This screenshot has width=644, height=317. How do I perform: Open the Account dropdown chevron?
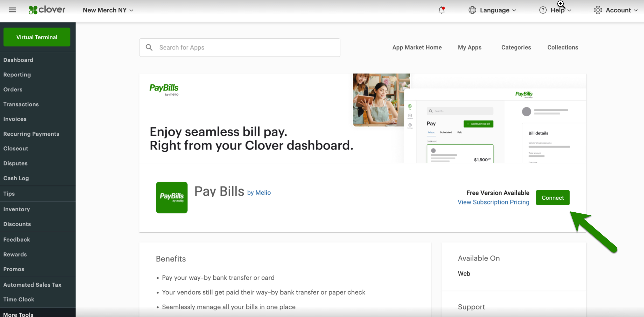(636, 10)
